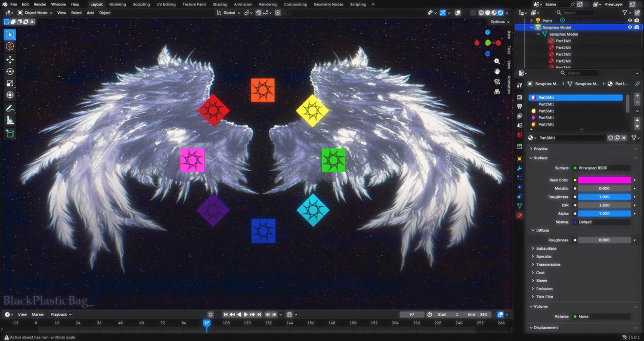The width and height of the screenshot is (644, 341).
Task: Switch to the Shading workspace tab
Action: click(219, 4)
